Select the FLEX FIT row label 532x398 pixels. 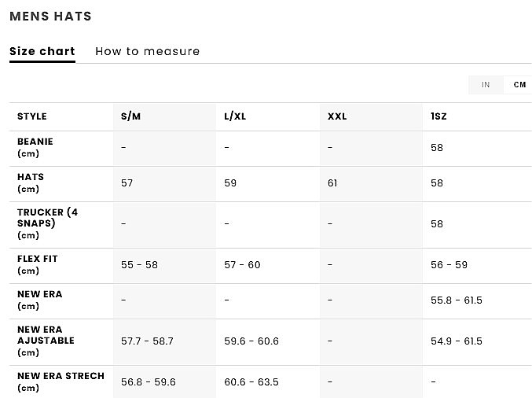coord(38,264)
